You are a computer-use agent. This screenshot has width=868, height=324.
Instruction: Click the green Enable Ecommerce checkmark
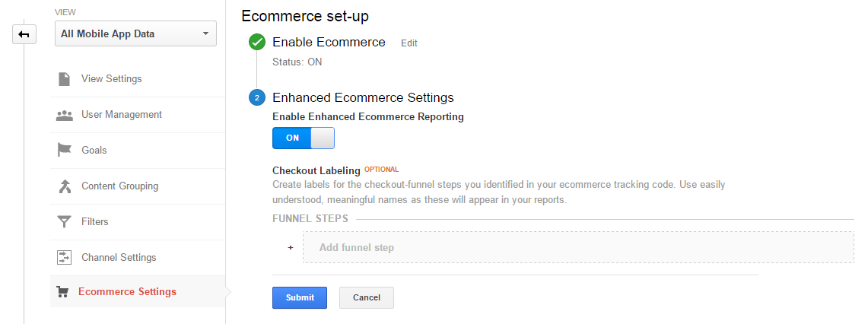coord(257,42)
